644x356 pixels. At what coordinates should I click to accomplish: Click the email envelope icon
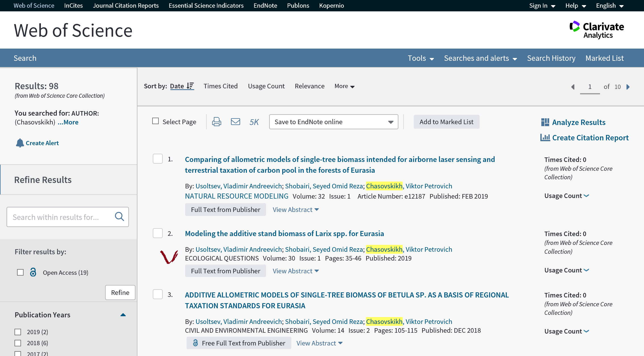click(235, 122)
